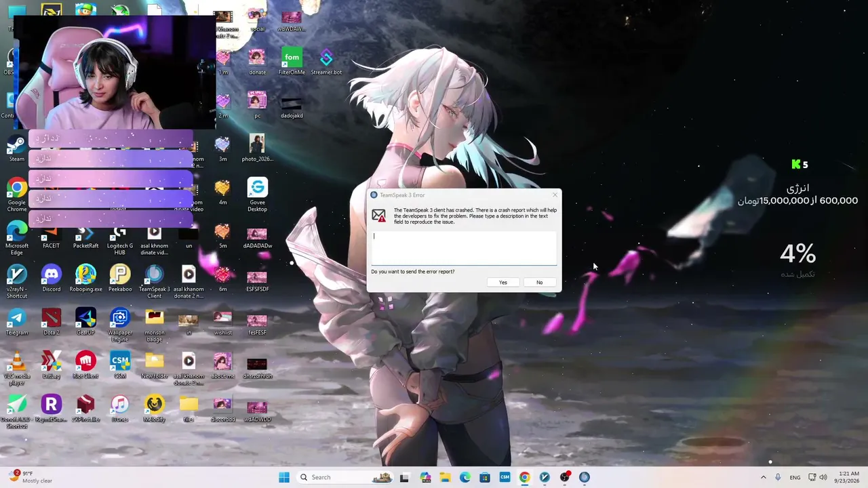The width and height of the screenshot is (868, 488).
Task: Open the 'morison badge' folder
Action: point(155,325)
